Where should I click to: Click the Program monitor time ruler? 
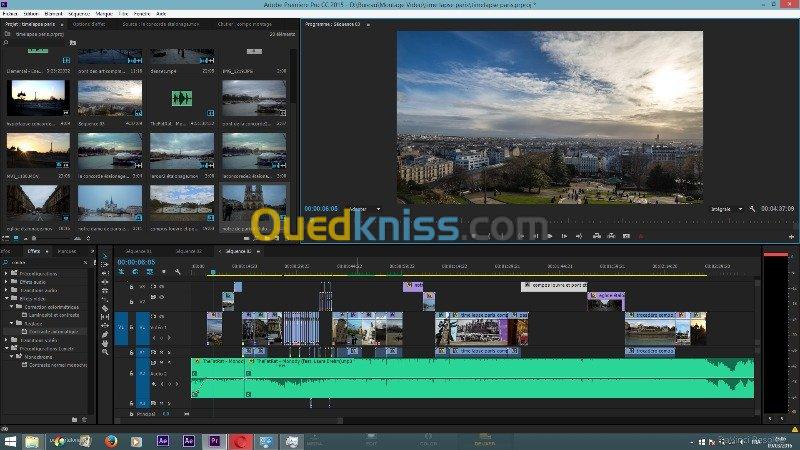pos(549,221)
